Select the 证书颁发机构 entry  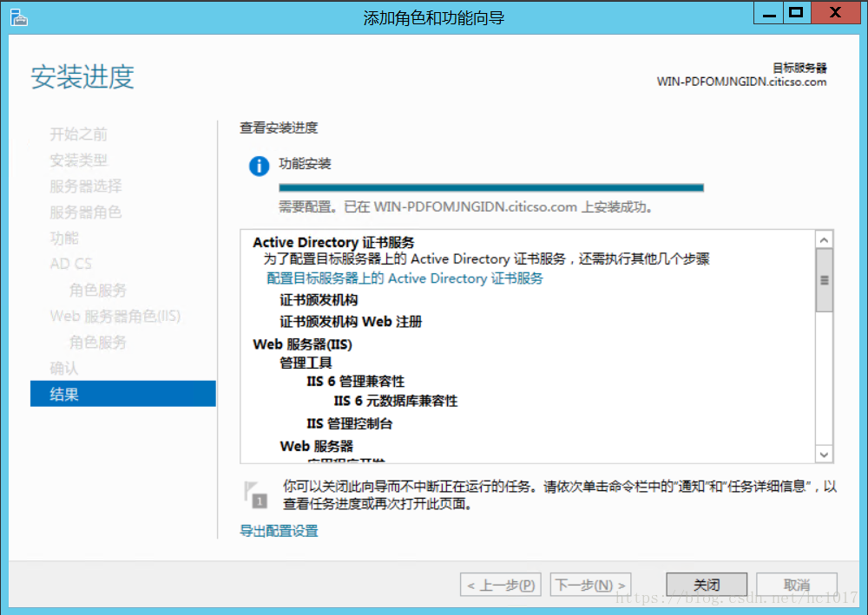click(319, 300)
